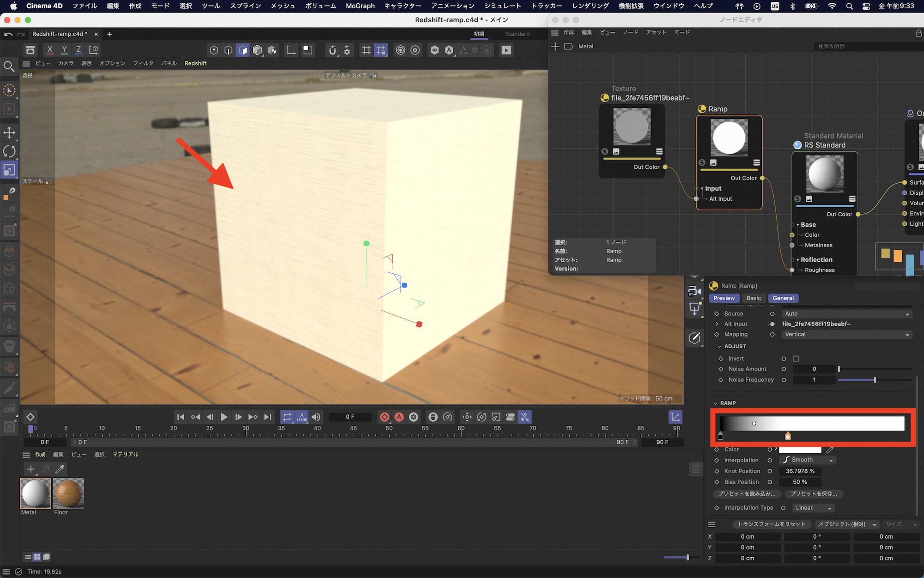Select the Move tool in left toolbar
The width and height of the screenshot is (924, 578).
tap(9, 133)
